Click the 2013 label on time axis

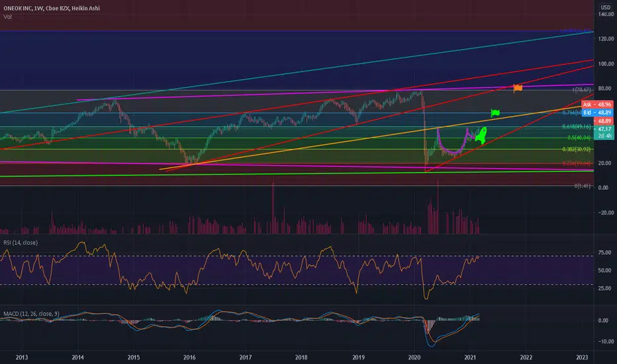[22, 357]
